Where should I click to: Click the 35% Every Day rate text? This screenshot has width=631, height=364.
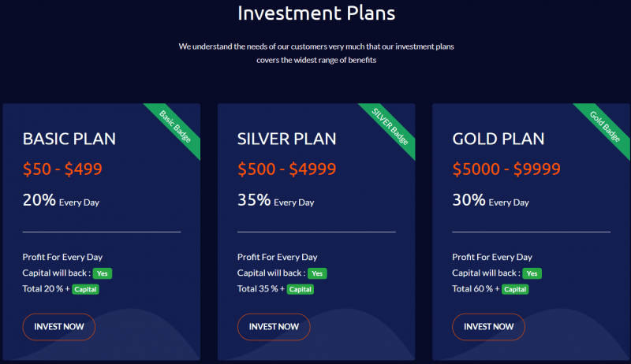click(275, 200)
